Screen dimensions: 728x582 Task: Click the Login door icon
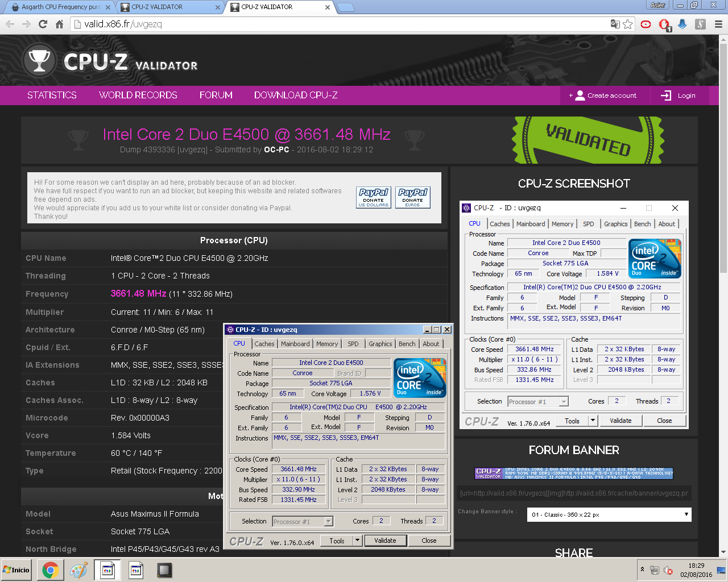click(666, 95)
